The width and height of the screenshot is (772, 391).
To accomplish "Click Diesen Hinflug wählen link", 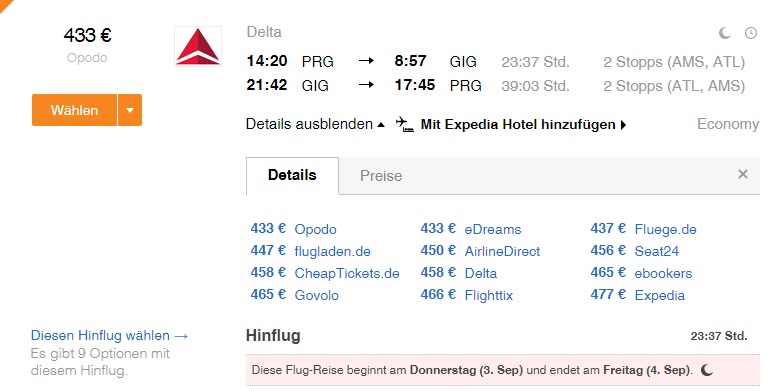I will click(109, 335).
